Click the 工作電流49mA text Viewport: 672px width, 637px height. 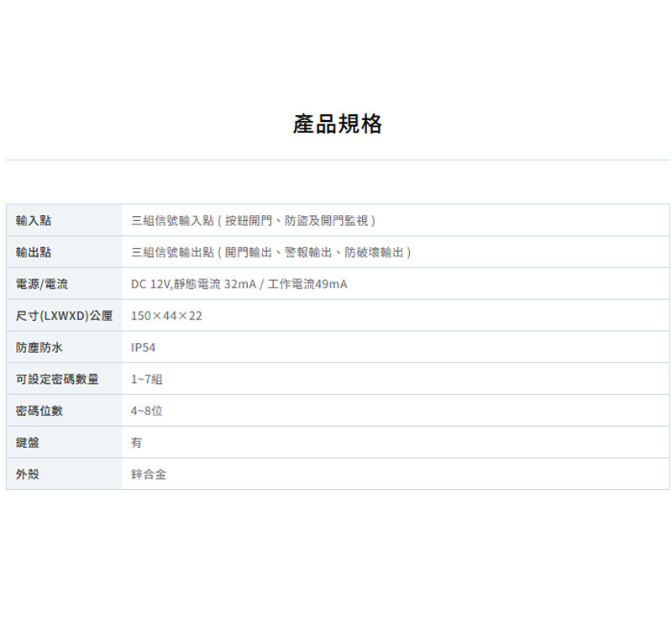tap(307, 284)
